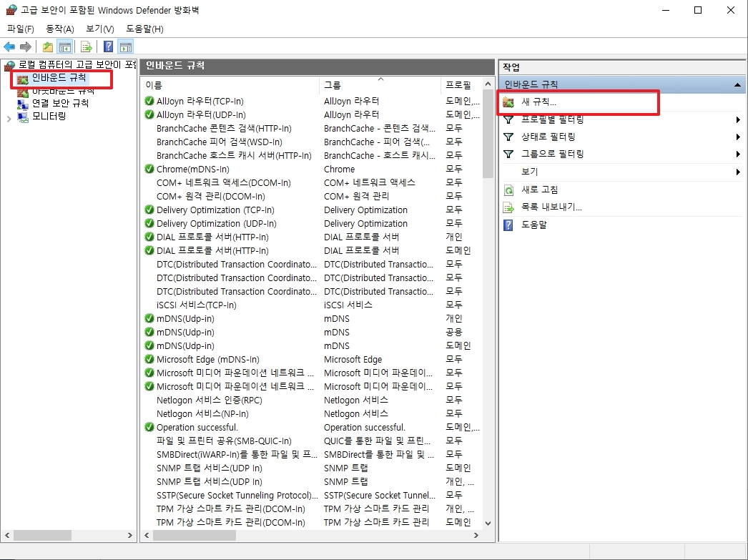
Task: Click the help icon beside 도움말
Action: click(508, 225)
